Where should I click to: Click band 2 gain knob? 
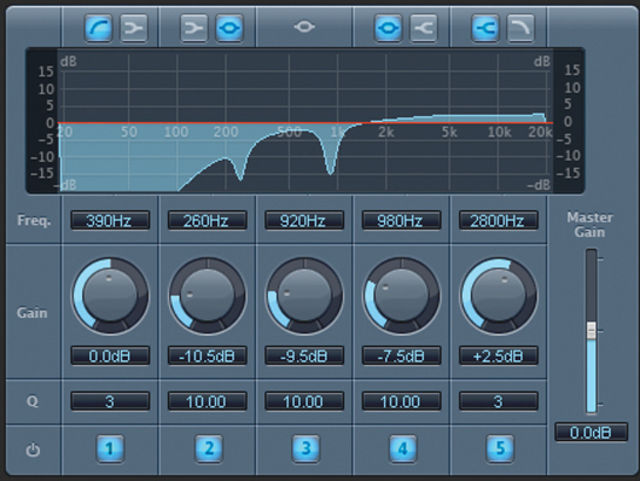207,296
